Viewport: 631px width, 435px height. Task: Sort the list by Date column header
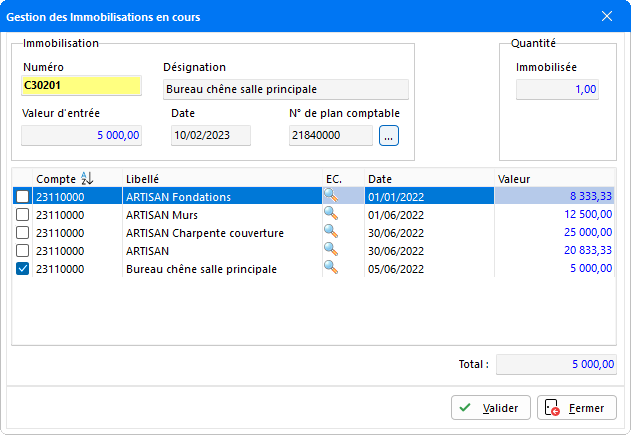[x=379, y=178]
